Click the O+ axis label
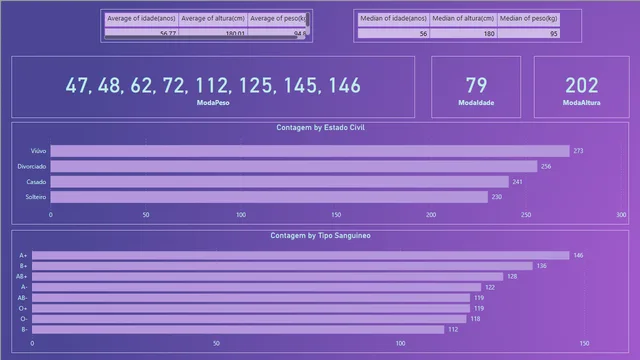The width and height of the screenshot is (640, 360). [23, 309]
